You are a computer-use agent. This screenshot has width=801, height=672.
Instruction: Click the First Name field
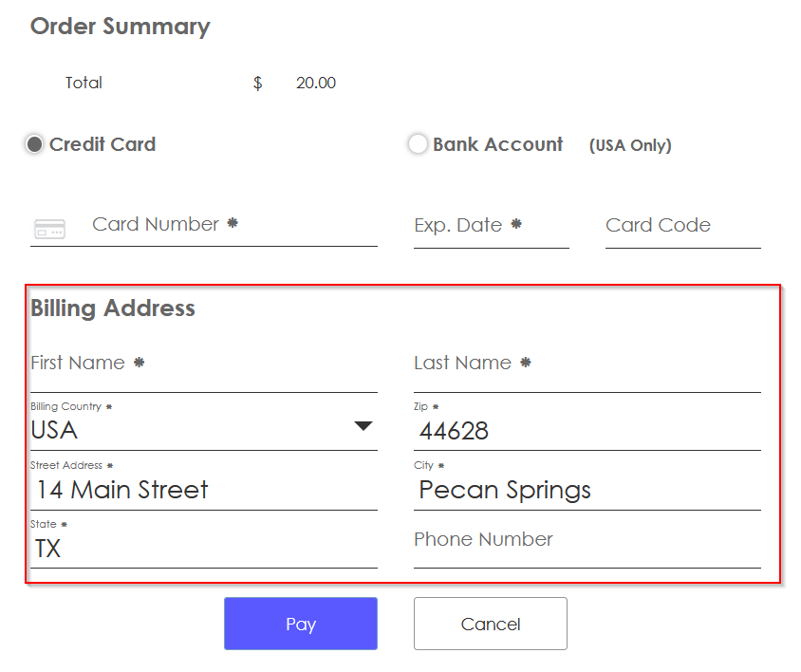click(x=203, y=364)
